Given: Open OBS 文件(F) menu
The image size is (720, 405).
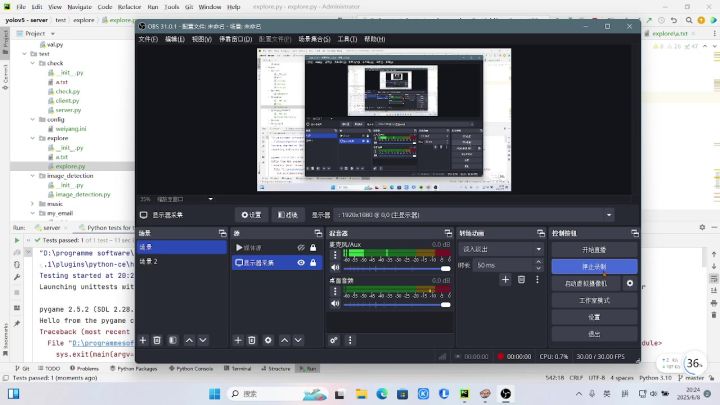Looking at the screenshot, I should pyautogui.click(x=148, y=39).
